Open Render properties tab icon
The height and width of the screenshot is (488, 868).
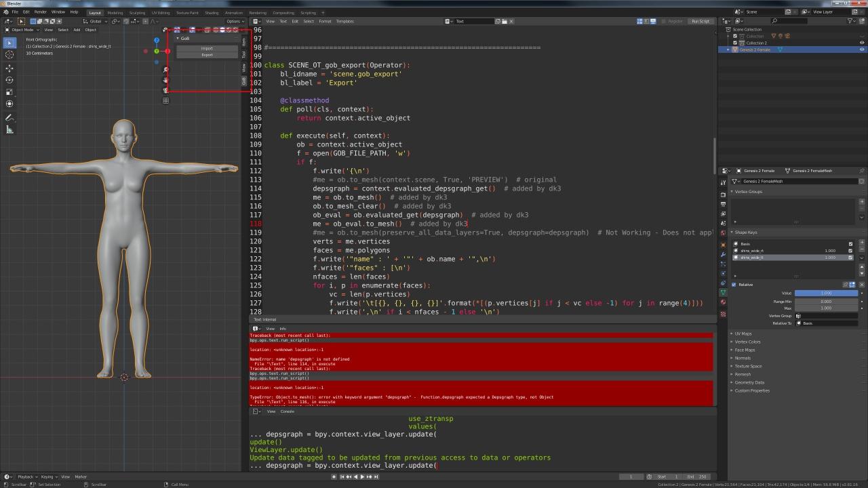click(x=723, y=195)
